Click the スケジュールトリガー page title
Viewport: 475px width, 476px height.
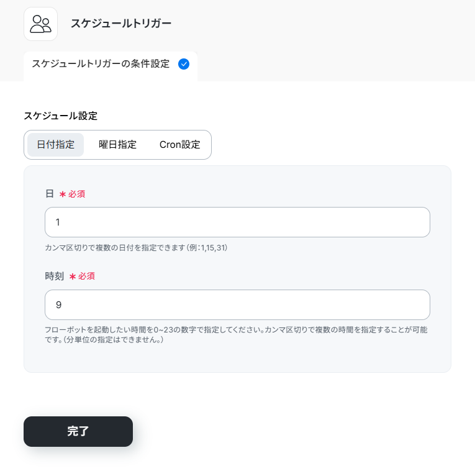tap(121, 24)
